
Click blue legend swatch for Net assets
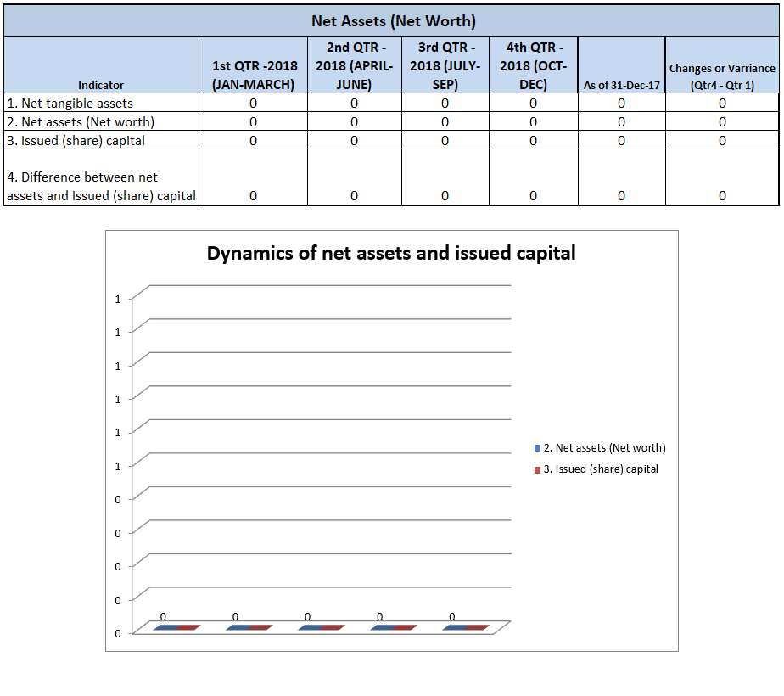[537, 448]
